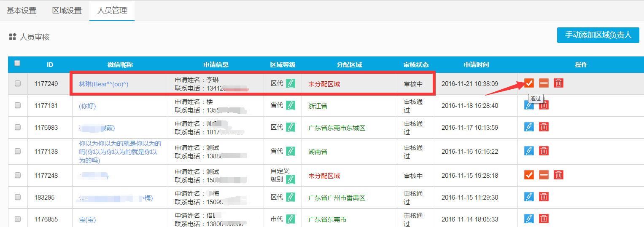Select the checkbox for row 1177138
The image size is (644, 227).
[x=18, y=151]
